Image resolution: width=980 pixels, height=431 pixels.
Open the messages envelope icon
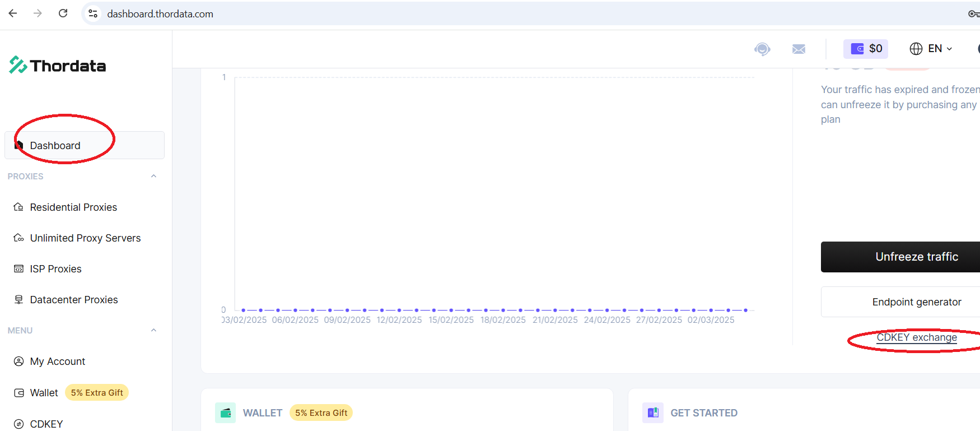tap(799, 49)
